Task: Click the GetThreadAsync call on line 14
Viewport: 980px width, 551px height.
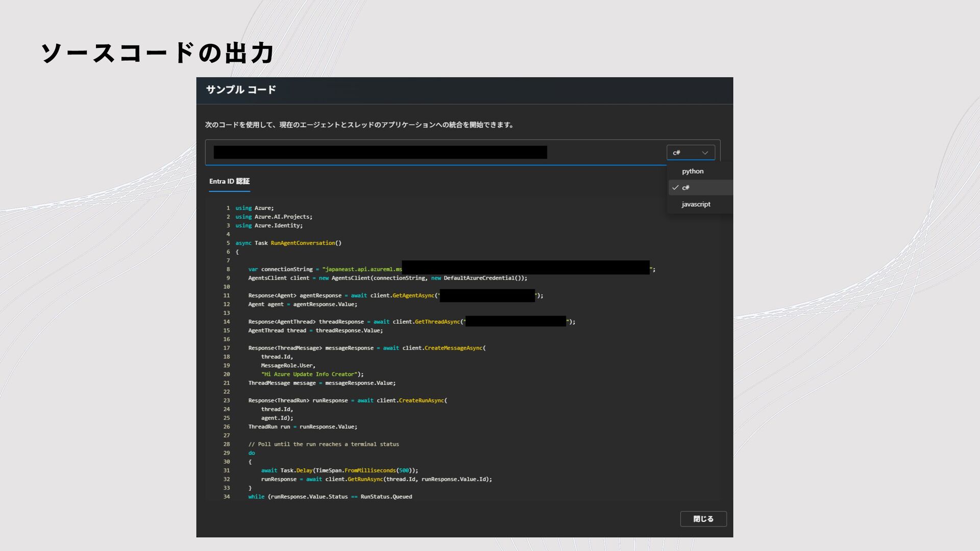Action: tap(437, 322)
